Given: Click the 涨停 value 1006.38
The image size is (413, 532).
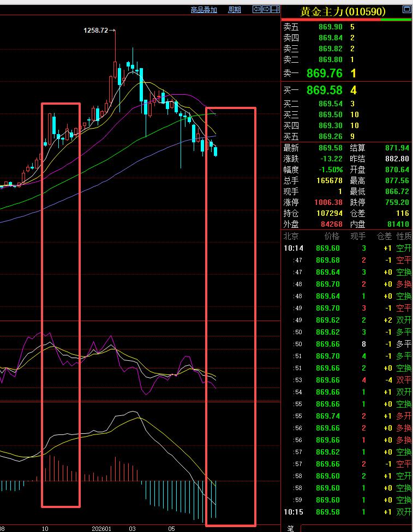Looking at the screenshot, I should pos(328,202).
